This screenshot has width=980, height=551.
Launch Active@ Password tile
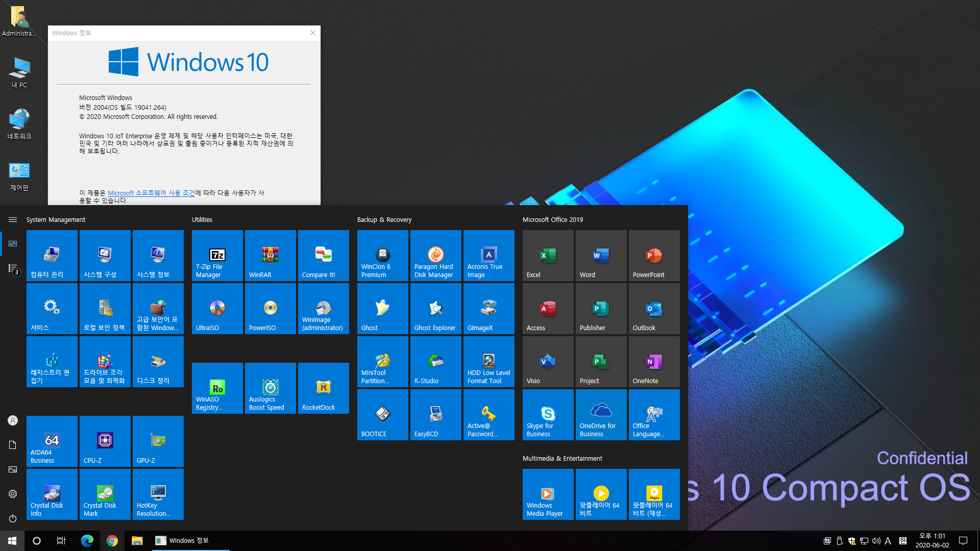[x=489, y=415]
